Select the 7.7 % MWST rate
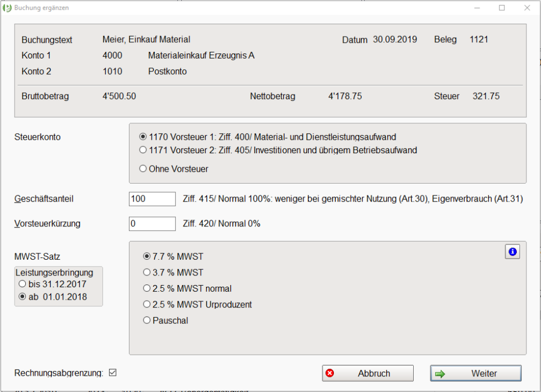 (147, 257)
